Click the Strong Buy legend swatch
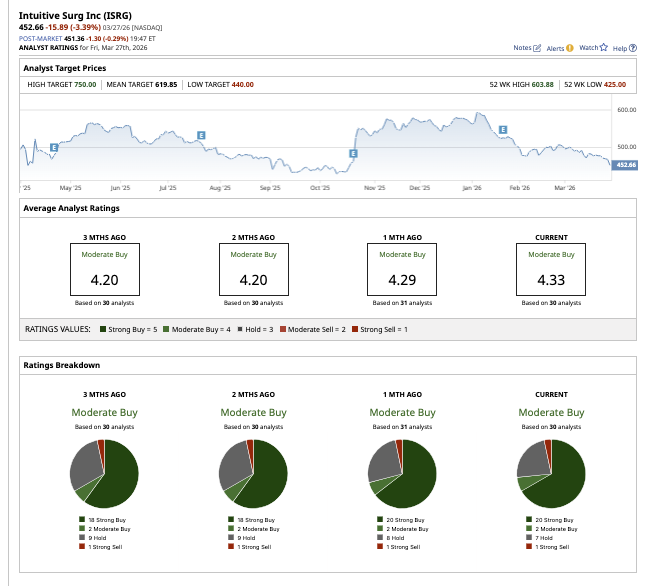Image resolution: width=652 pixels, height=586 pixels. tap(103, 329)
